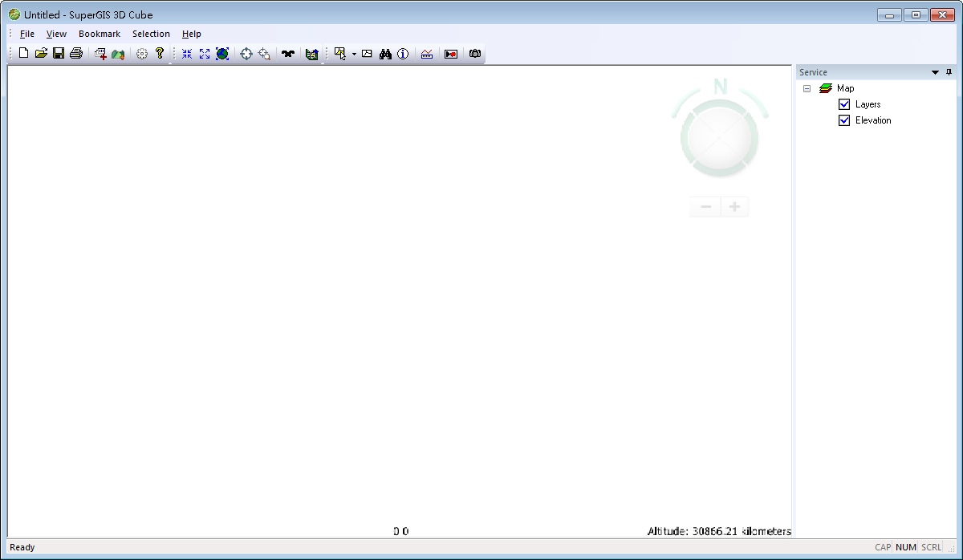Open Find with the binoculars icon

pyautogui.click(x=385, y=54)
